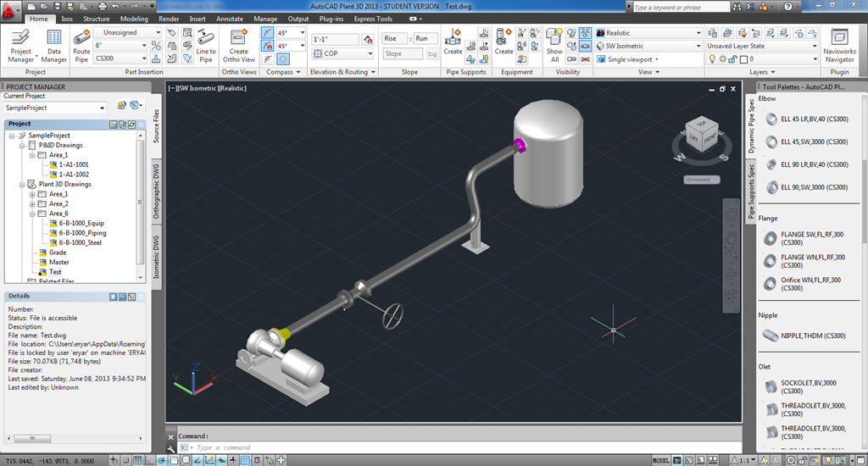The height and width of the screenshot is (466, 868).
Task: Open the Realistic visual style dropdown
Action: (x=648, y=33)
